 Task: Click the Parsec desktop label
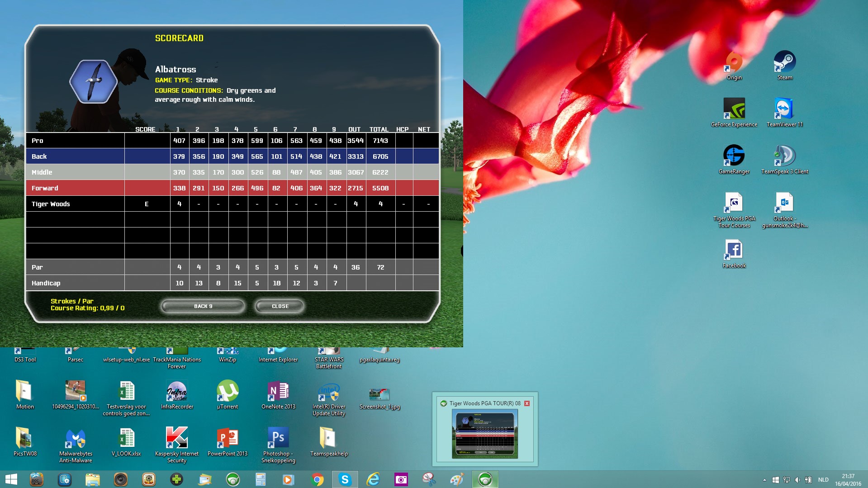pyautogui.click(x=76, y=360)
